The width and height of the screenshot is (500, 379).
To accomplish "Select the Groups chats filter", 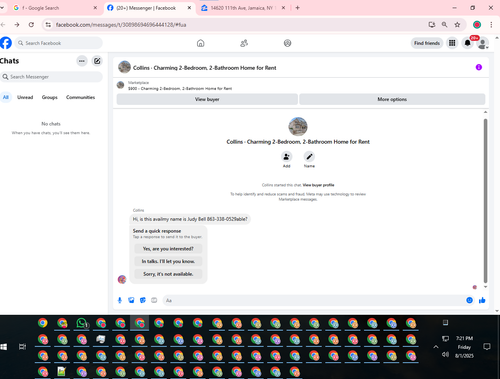I will pyautogui.click(x=50, y=97).
